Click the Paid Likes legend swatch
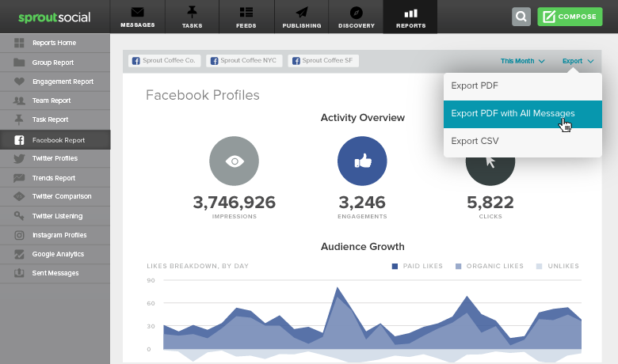This screenshot has height=364, width=618. pos(395,267)
